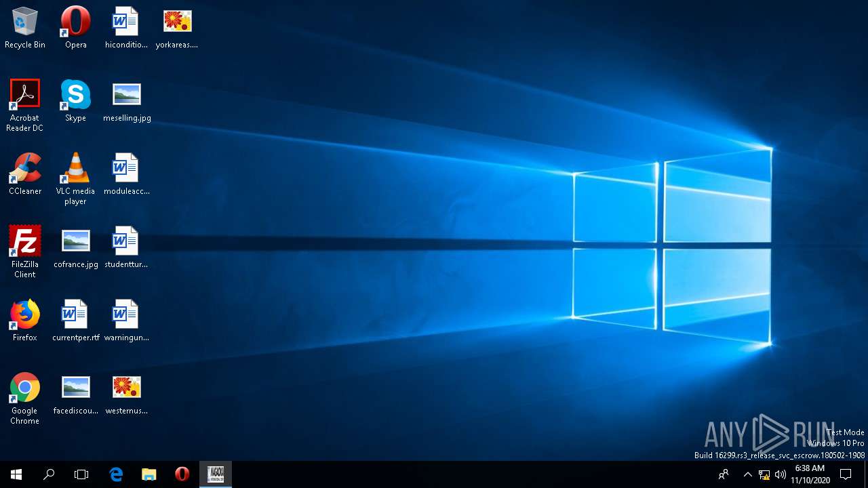Launch the Google Chrome desktop shortcut
Screen dimensions: 868x488
click(25, 399)
